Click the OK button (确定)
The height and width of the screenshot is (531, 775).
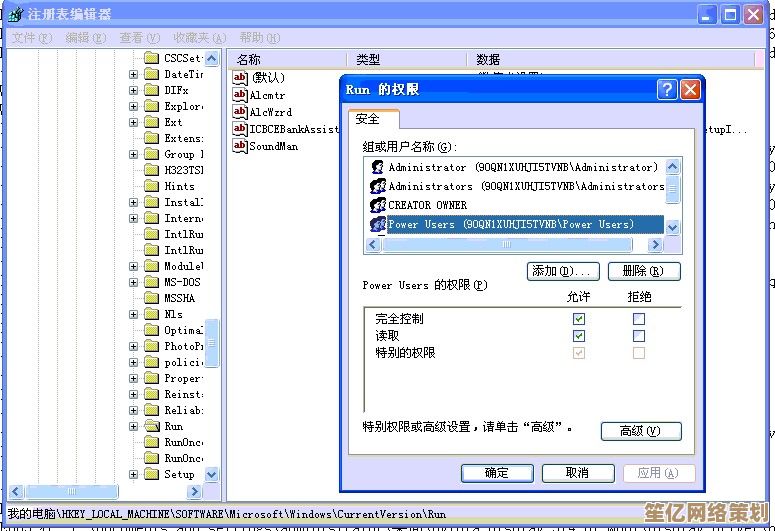tap(497, 473)
